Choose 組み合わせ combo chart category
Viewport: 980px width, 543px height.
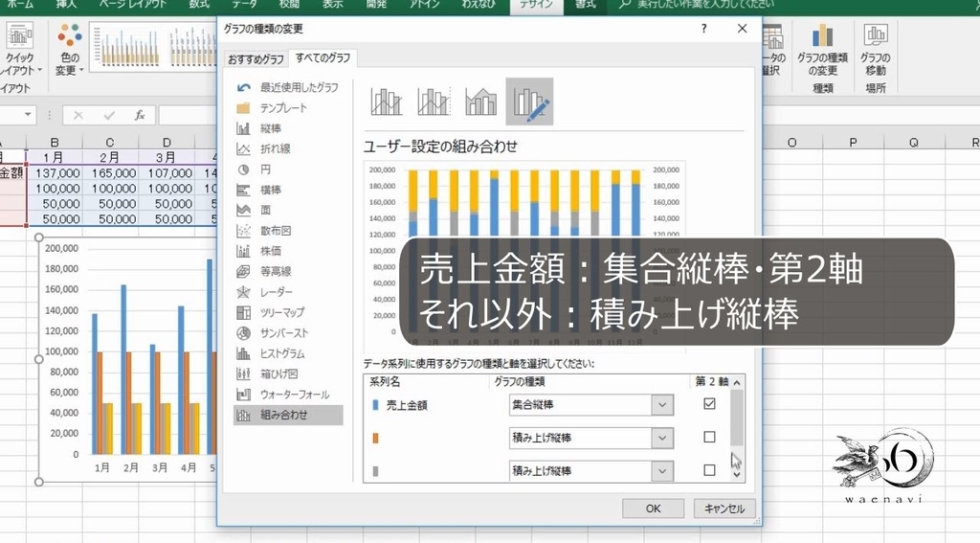pos(288,415)
